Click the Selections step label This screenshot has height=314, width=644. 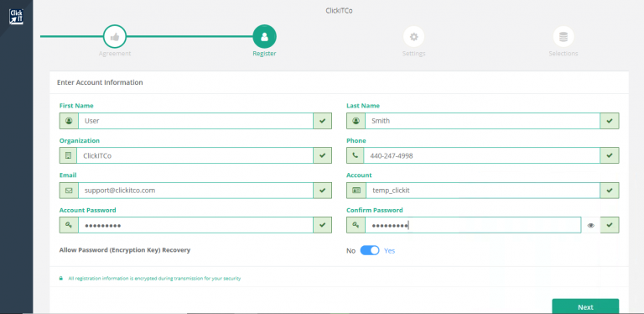pyautogui.click(x=563, y=54)
